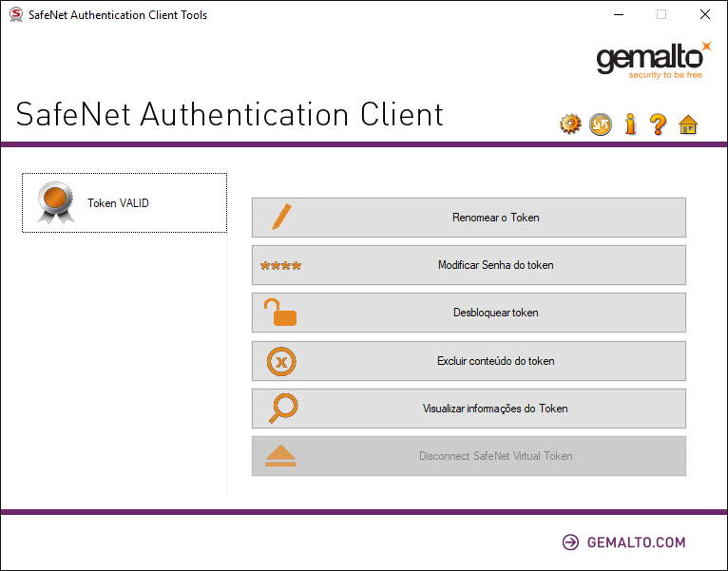Click the open padlock unlock icon
Viewport: 728px width, 571px height.
pos(280,313)
